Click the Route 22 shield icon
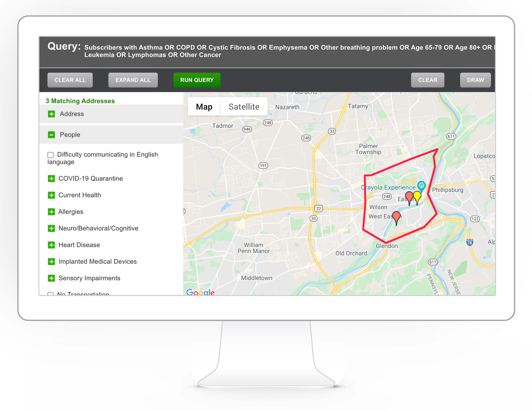This screenshot has height=411, width=532. point(318,208)
